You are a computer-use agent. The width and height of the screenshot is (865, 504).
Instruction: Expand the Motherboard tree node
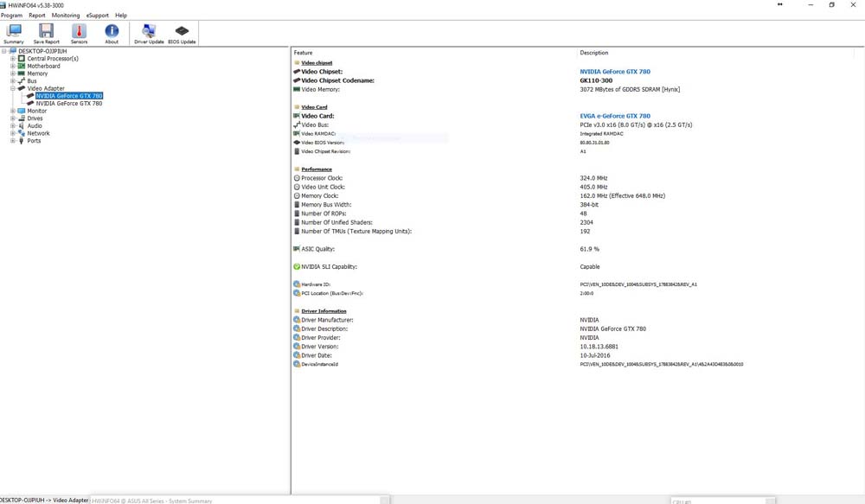pos(13,67)
